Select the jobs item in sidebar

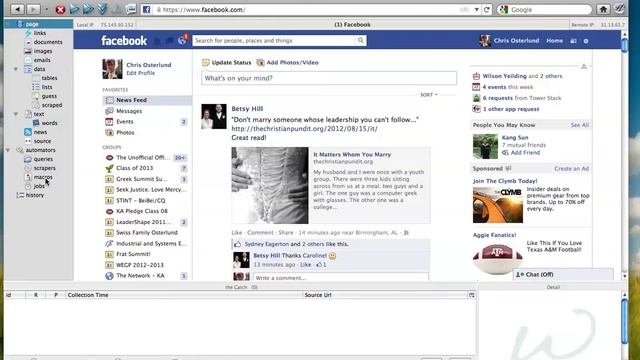click(x=39, y=186)
